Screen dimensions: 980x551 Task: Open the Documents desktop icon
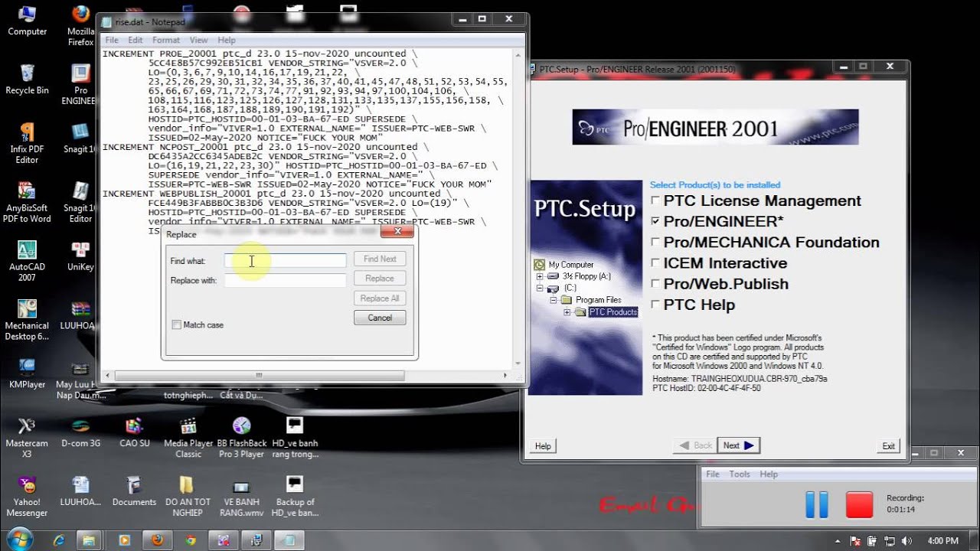click(x=134, y=491)
